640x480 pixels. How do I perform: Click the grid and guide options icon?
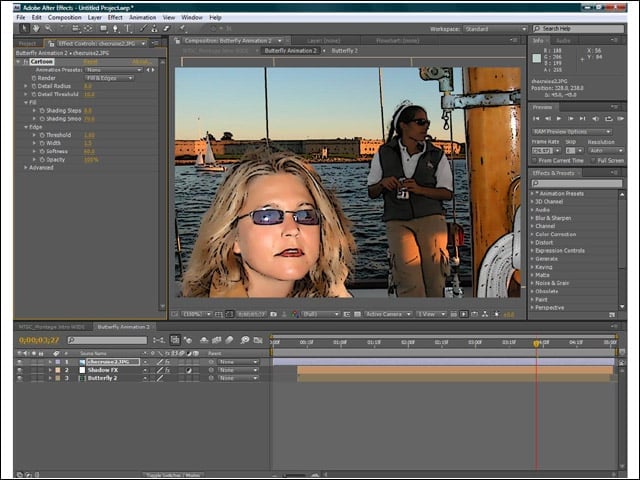click(x=219, y=314)
